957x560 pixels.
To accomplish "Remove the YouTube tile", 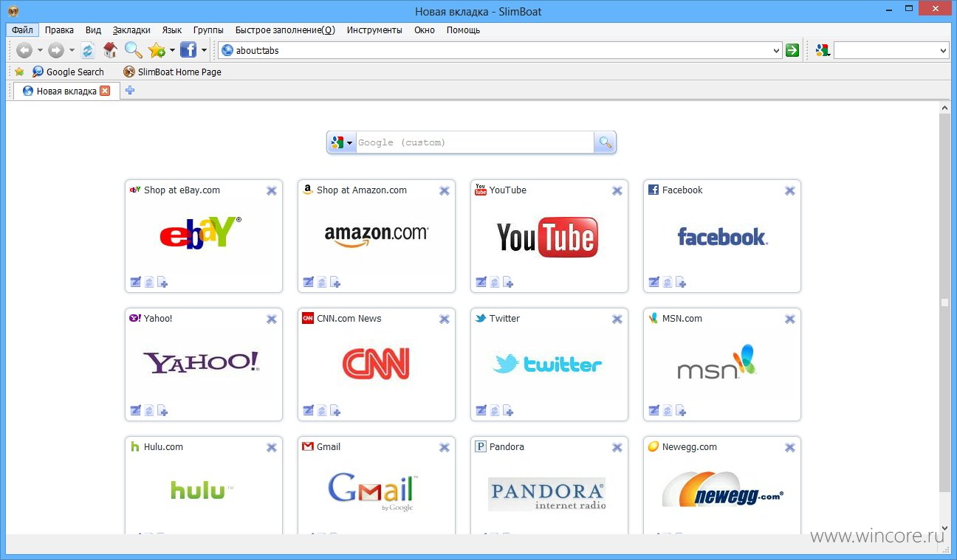I will pyautogui.click(x=617, y=190).
